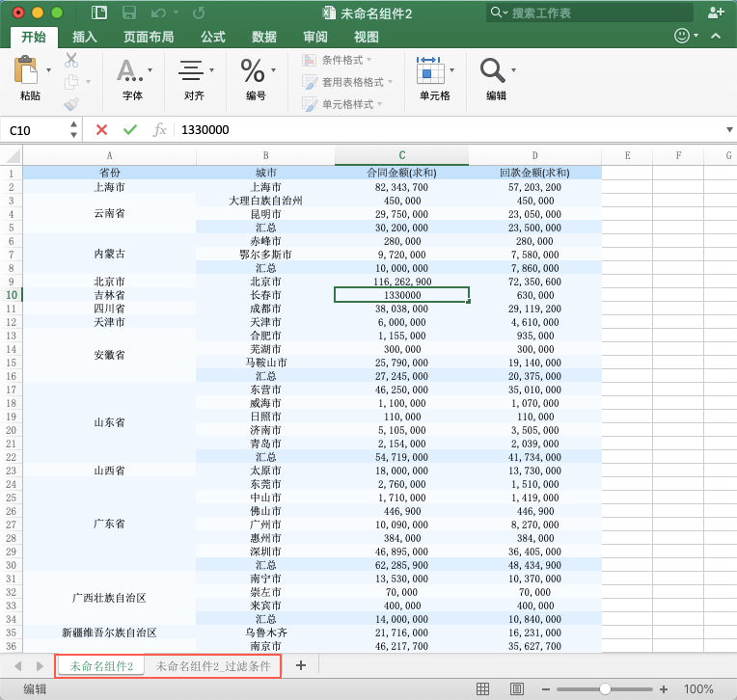
Task: Select cell 116,262,900
Action: [x=402, y=282]
